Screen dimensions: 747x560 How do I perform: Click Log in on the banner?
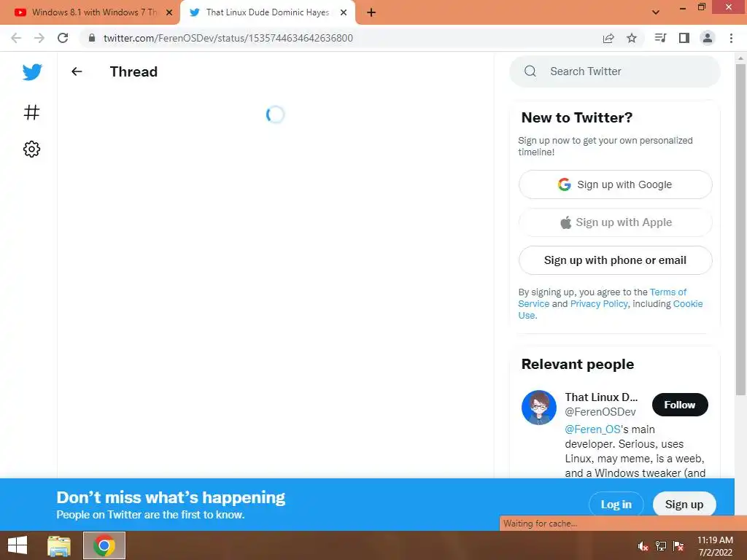(616, 505)
